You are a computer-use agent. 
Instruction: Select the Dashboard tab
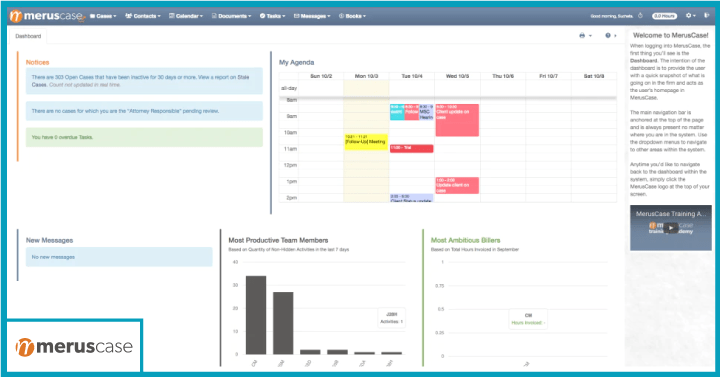[28, 36]
